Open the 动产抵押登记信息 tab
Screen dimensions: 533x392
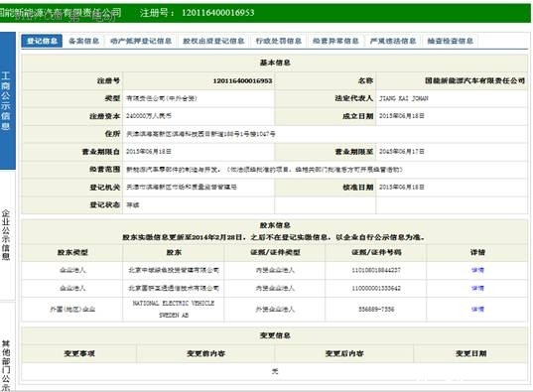tap(141, 41)
